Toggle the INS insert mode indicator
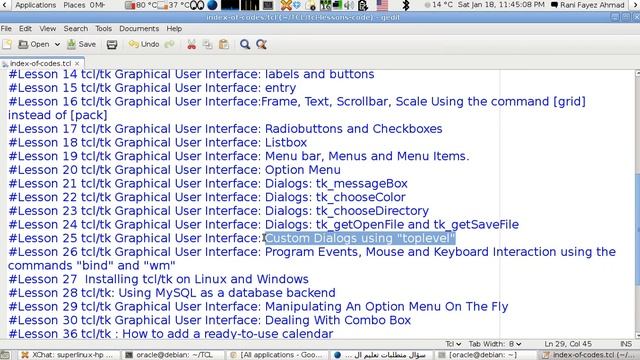The image size is (640, 360). point(626,344)
